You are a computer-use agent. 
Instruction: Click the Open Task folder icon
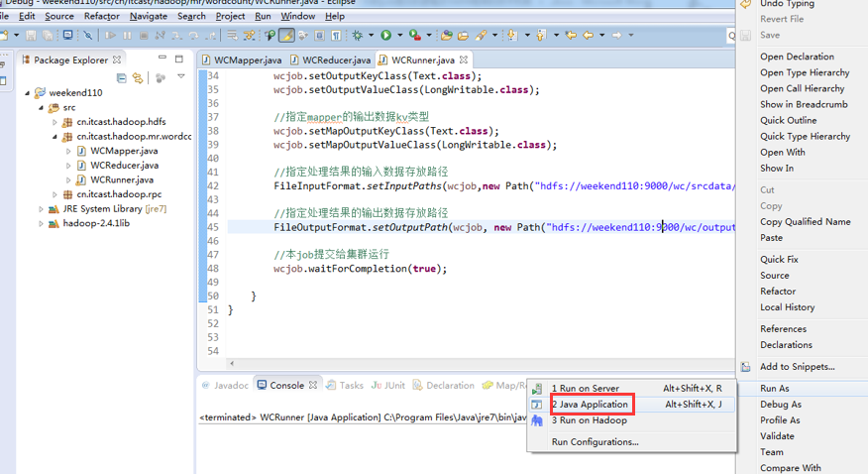click(463, 36)
